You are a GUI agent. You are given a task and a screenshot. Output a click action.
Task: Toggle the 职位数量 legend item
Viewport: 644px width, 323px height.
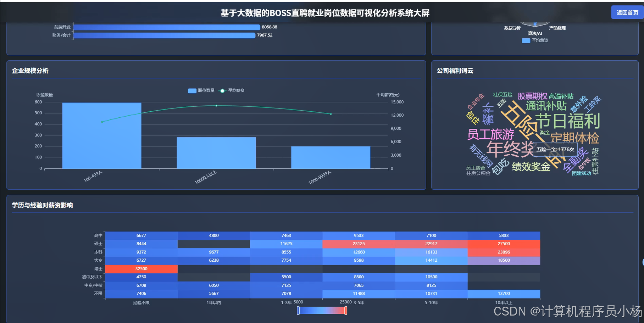coord(201,91)
